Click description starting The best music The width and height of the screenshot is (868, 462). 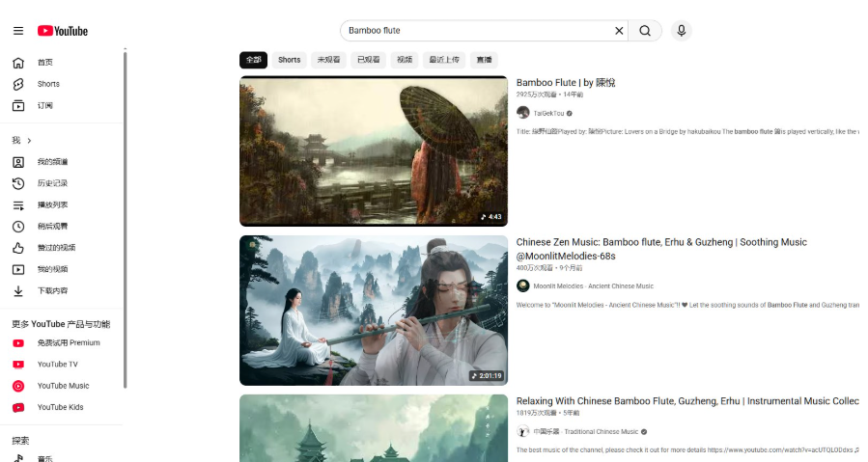point(687,449)
